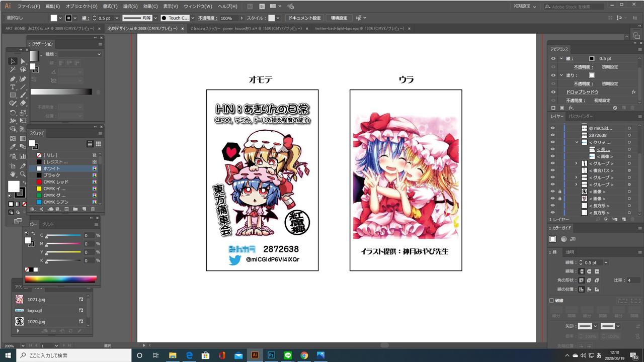
Task: Open the color wheel in Color Guide
Action: (x=563, y=239)
